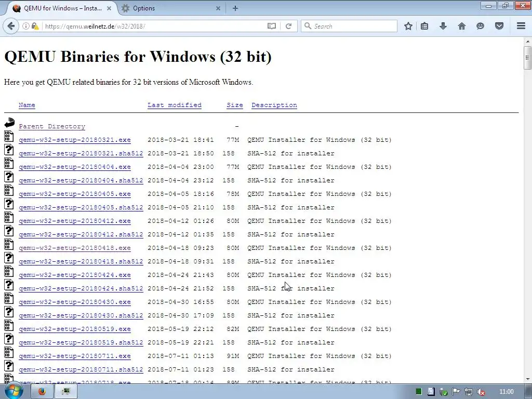
Task: Click binary file icon for setup-20180321.exe
Action: (x=9, y=136)
